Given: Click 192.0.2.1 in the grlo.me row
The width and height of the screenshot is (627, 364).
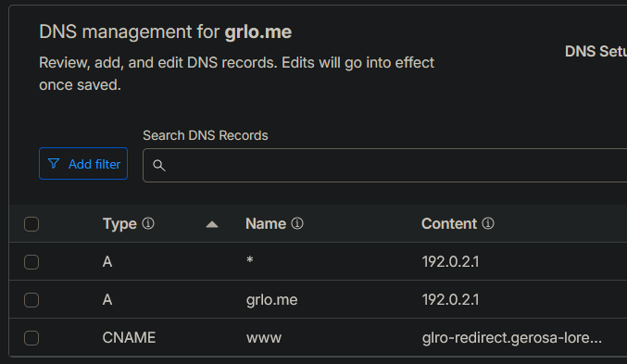Looking at the screenshot, I should [450, 300].
